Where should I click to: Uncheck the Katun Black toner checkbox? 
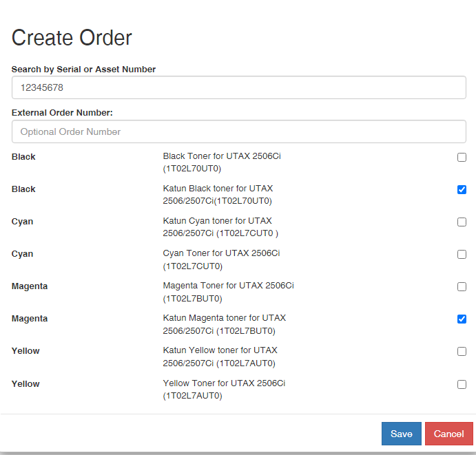coord(462,189)
